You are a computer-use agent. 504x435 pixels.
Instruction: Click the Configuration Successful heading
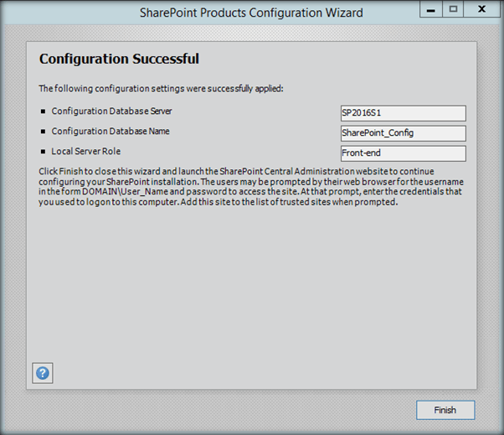tap(119, 60)
